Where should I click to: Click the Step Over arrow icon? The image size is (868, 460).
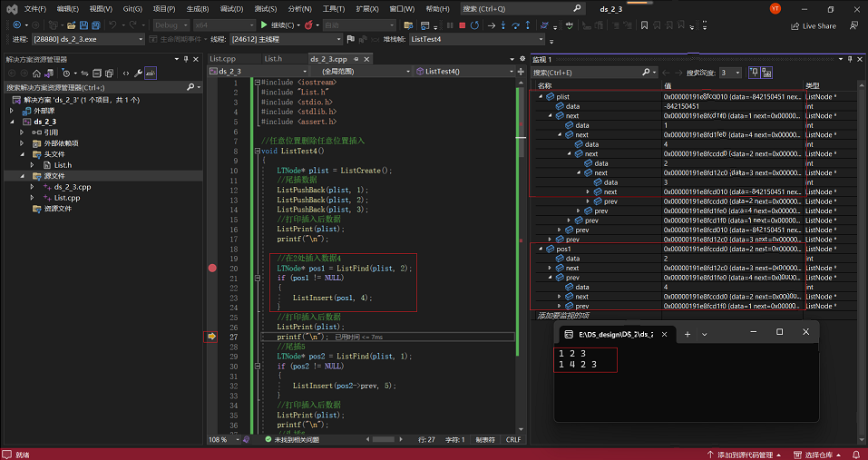(517, 25)
